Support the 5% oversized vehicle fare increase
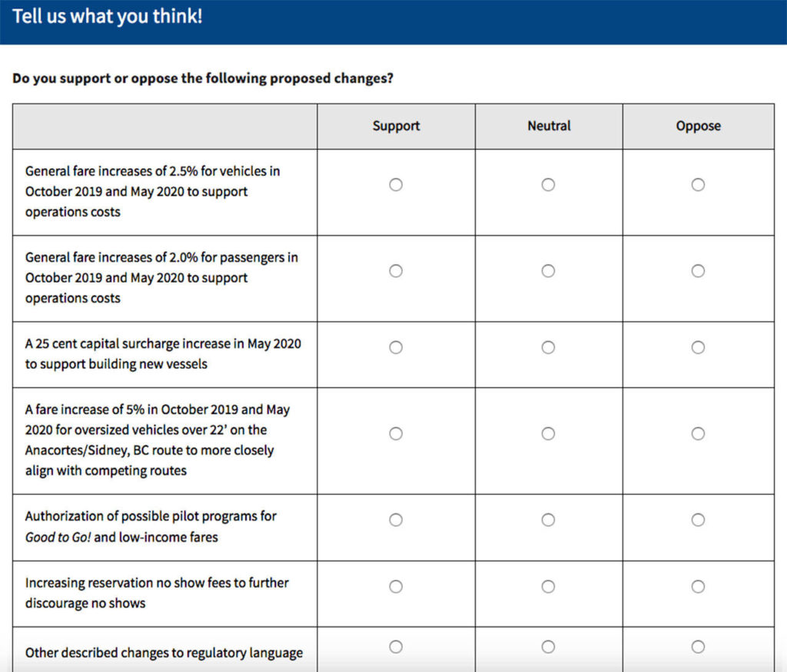Screen dimensions: 787x672 (x=396, y=433)
